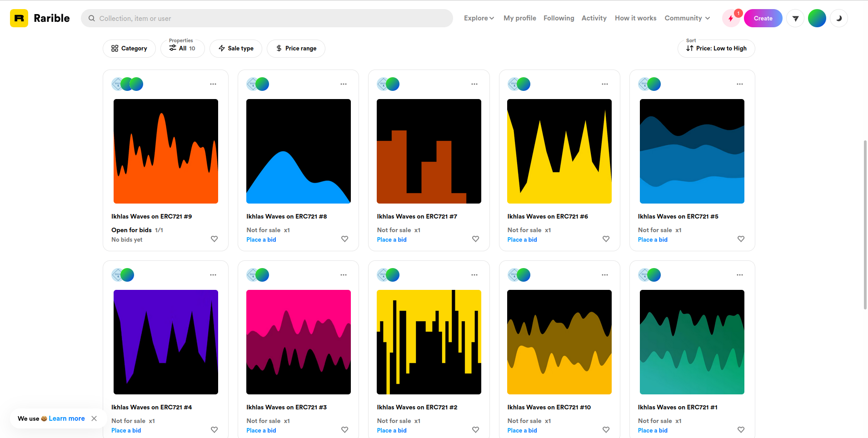Like Ikhlas Waves #9 with heart icon
The height and width of the screenshot is (438, 868).
pyautogui.click(x=215, y=239)
